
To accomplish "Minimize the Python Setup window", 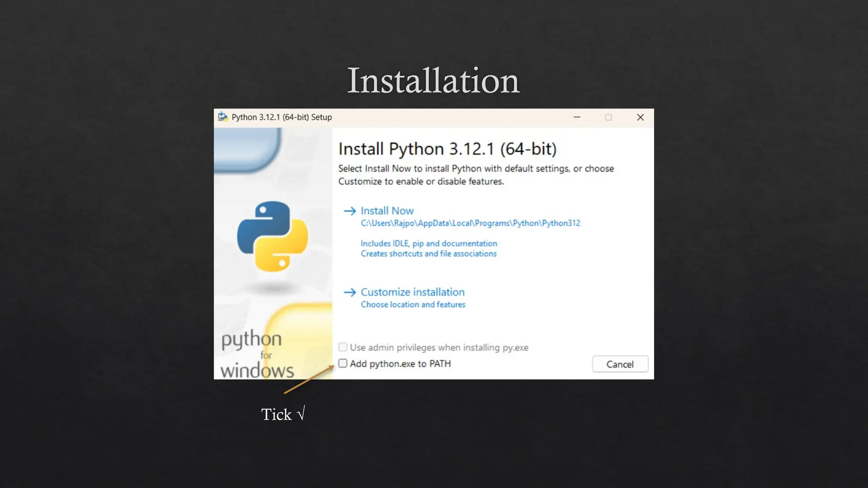I will (x=577, y=117).
